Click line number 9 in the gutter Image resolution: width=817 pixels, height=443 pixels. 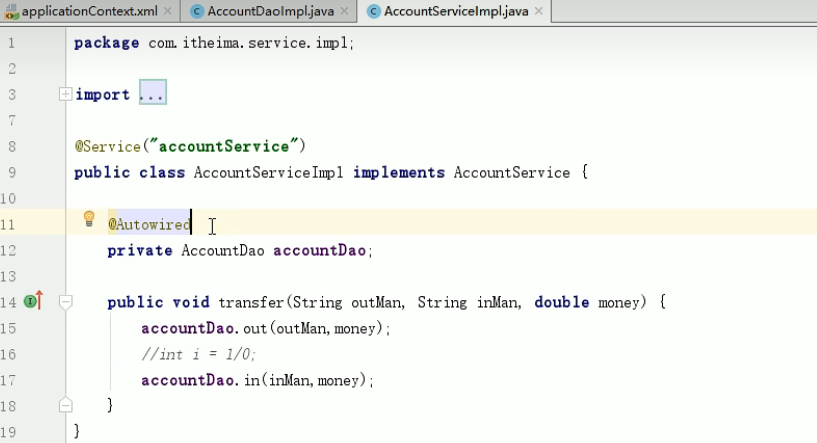tap(11, 173)
